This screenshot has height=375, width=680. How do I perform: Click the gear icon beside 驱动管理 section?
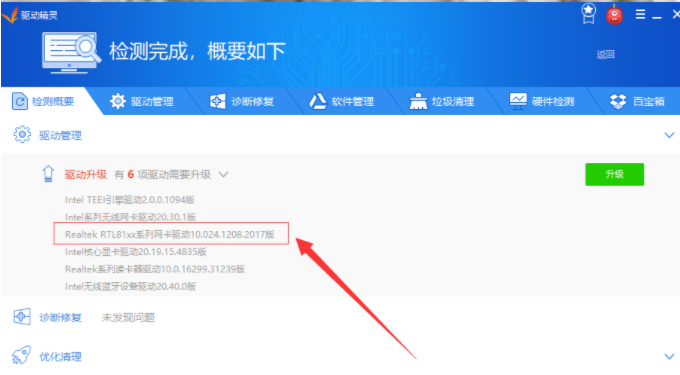(22, 135)
